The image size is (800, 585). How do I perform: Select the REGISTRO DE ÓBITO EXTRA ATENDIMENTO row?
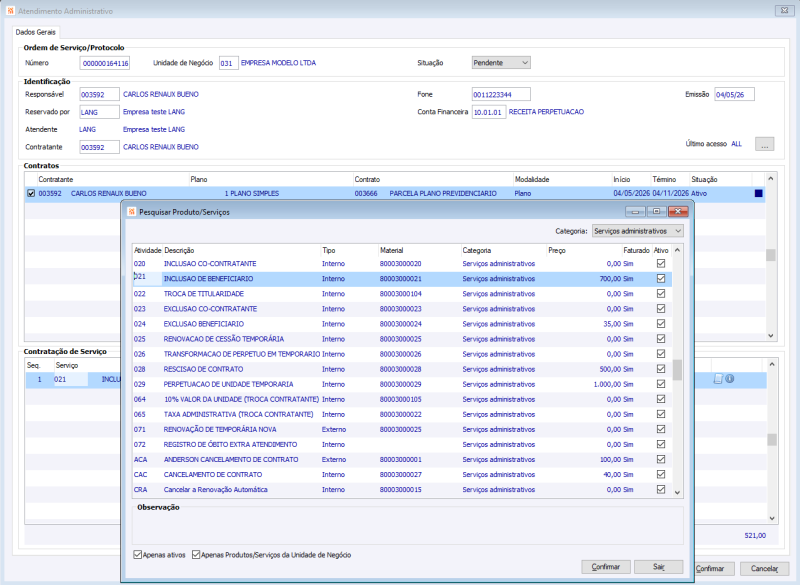402,444
